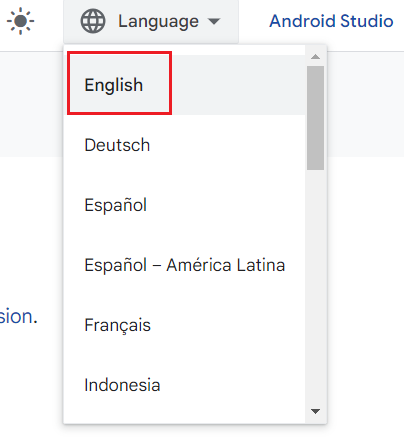The width and height of the screenshot is (404, 445).
Task: Select English from the language list
Action: point(114,85)
